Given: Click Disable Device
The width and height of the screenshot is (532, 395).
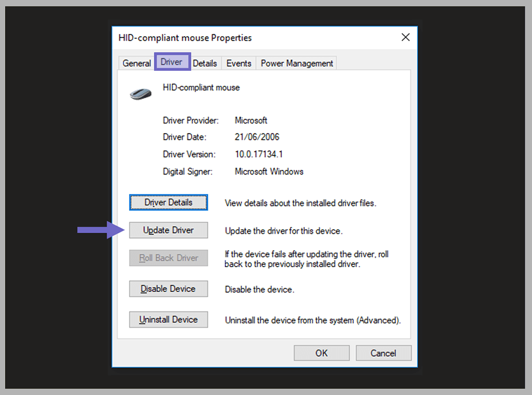Looking at the screenshot, I should [168, 288].
